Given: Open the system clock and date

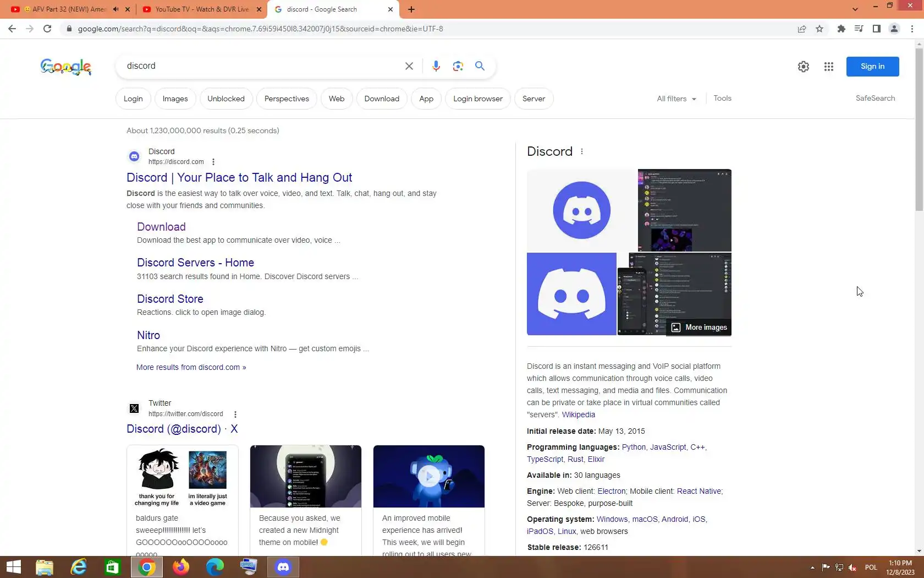Looking at the screenshot, I should tap(900, 568).
